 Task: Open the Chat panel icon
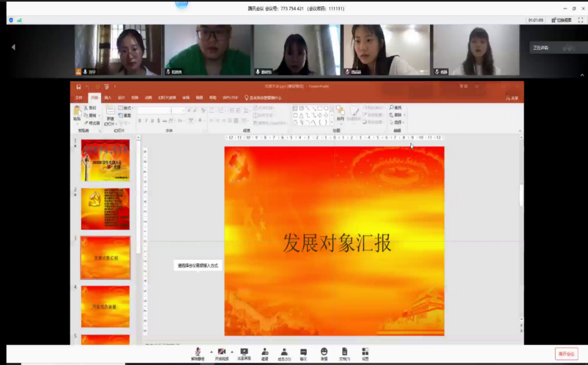304,353
